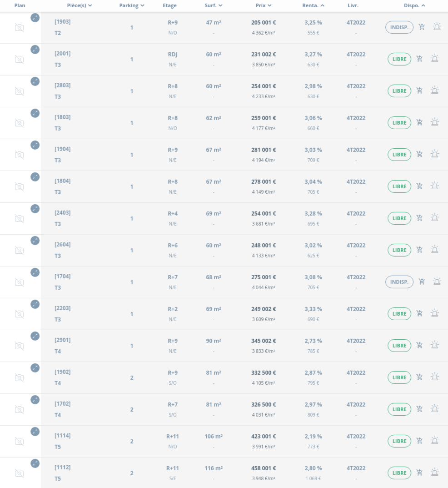Image resolution: width=448 pixels, height=488 pixels.
Task: Click the cart icon for lot 1114
Action: click(420, 441)
